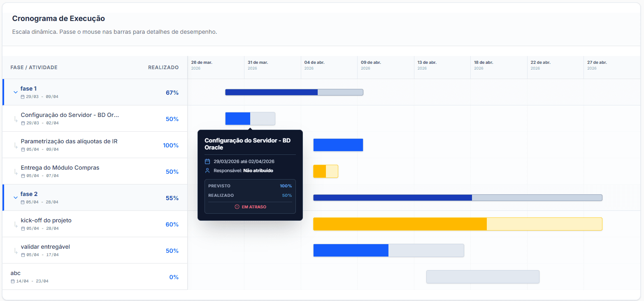Select Parametrização das alíquotas de IR row
The width and height of the screenshot is (644, 301).
tap(95, 145)
